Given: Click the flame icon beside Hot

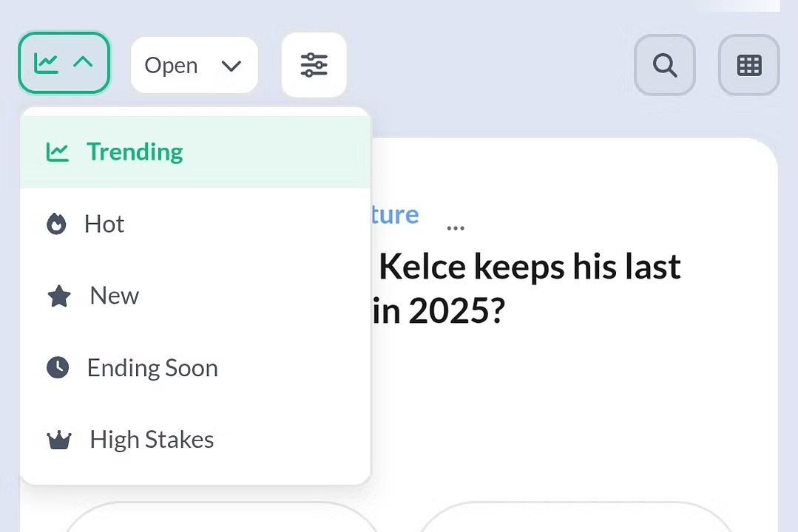Looking at the screenshot, I should click(57, 224).
